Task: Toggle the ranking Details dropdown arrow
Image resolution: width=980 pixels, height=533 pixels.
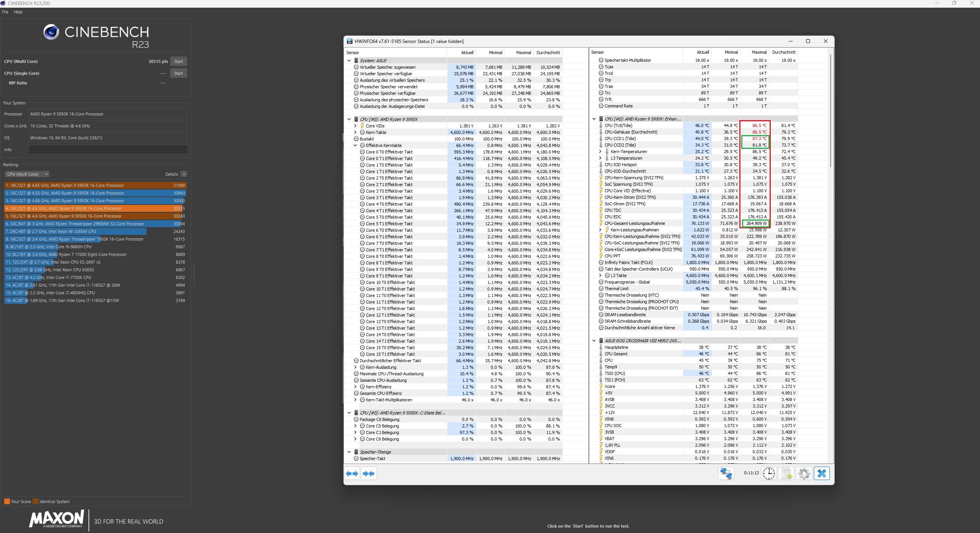Action: click(x=183, y=174)
